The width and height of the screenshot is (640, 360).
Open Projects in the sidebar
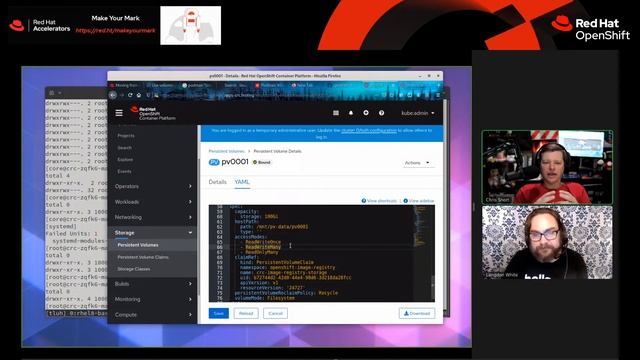pyautogui.click(x=126, y=136)
